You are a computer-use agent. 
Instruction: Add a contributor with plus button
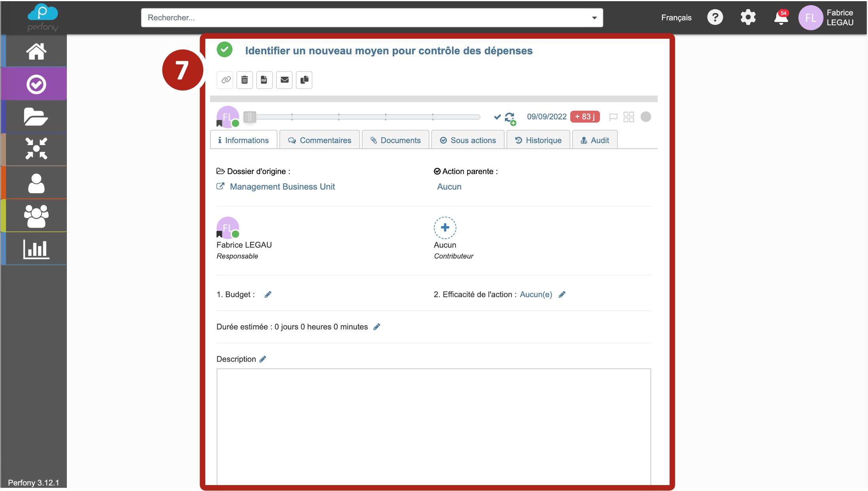(x=445, y=228)
